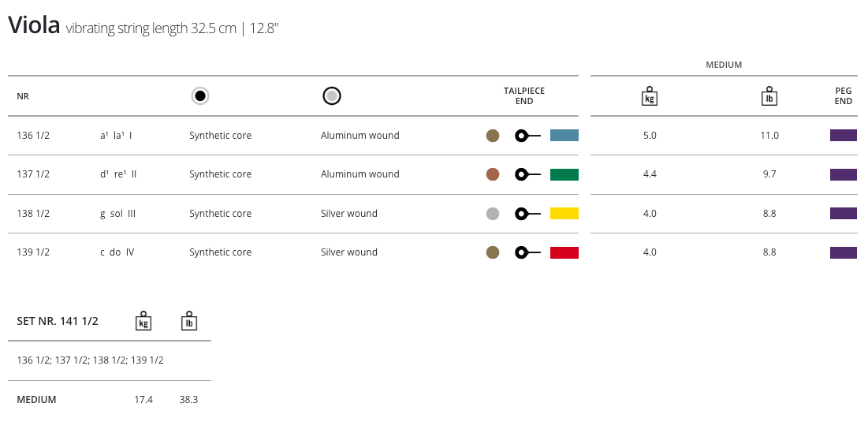This screenshot has width=868, height=433.
Task: Click the kg weight icon in Medium header
Action: (x=650, y=96)
